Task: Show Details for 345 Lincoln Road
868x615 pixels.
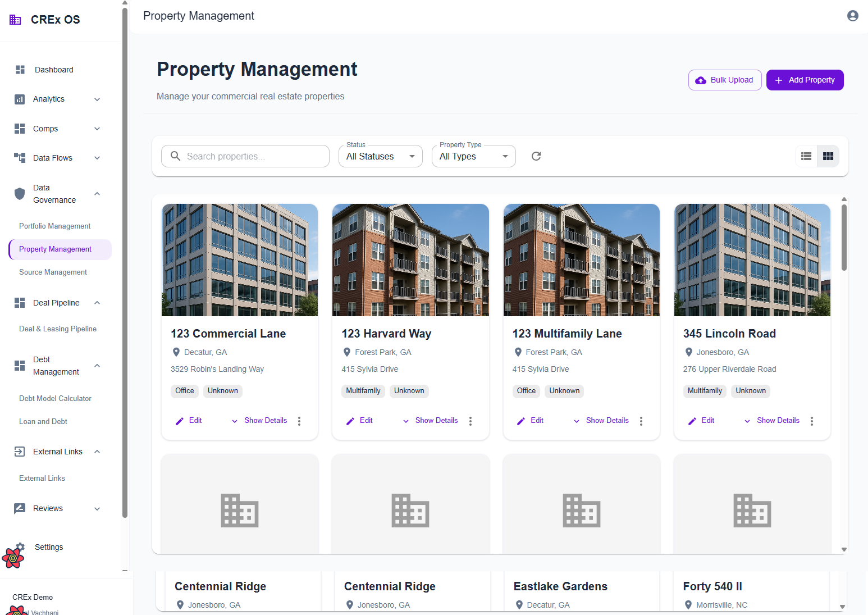Action: click(x=778, y=420)
